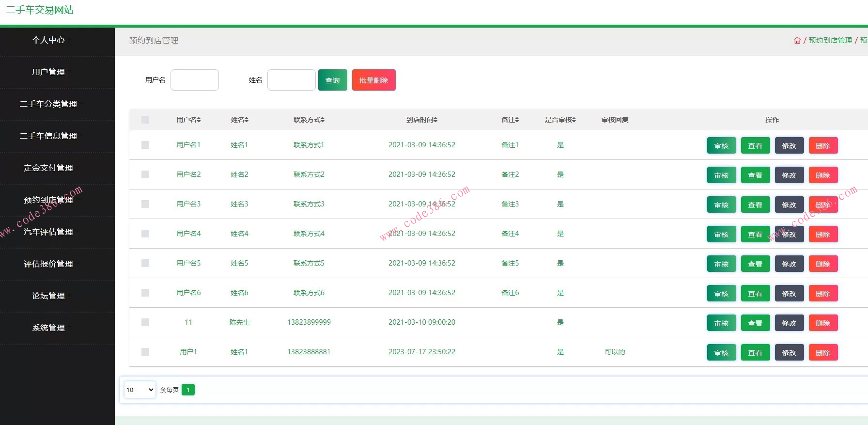868x425 pixels.
Task: Sort table by 到店时间 column arrows
Action: coord(435,120)
